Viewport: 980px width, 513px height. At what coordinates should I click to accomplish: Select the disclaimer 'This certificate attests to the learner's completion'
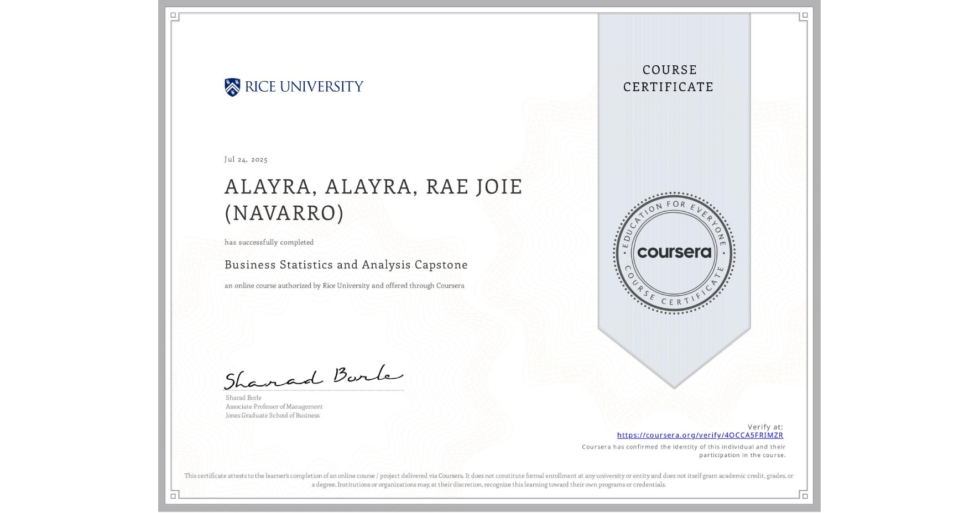click(489, 480)
